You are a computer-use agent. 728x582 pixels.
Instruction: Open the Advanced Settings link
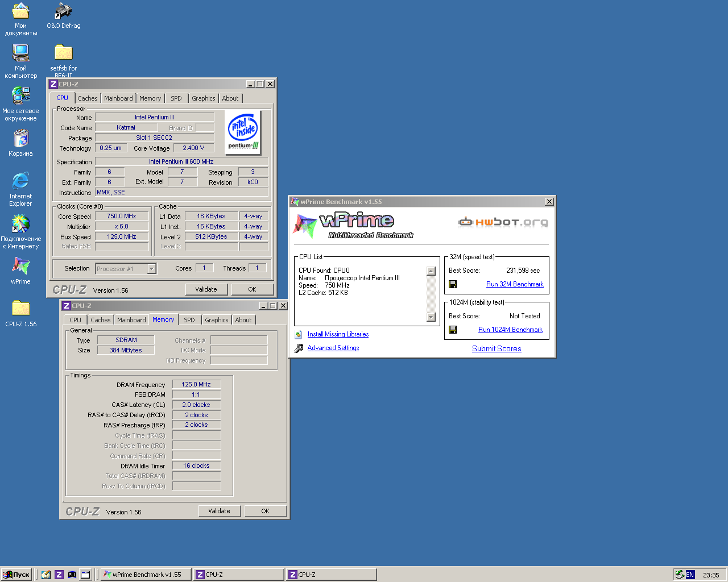coord(333,348)
